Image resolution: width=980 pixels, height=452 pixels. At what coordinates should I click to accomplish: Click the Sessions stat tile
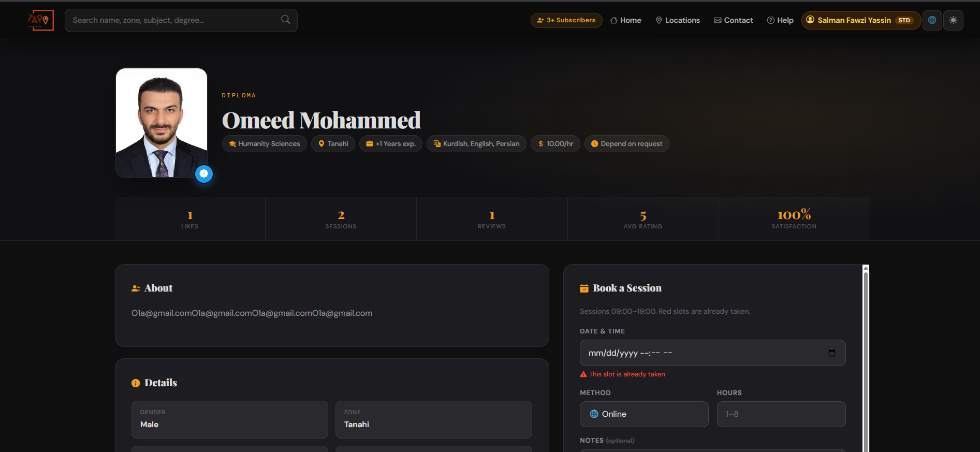point(341,219)
